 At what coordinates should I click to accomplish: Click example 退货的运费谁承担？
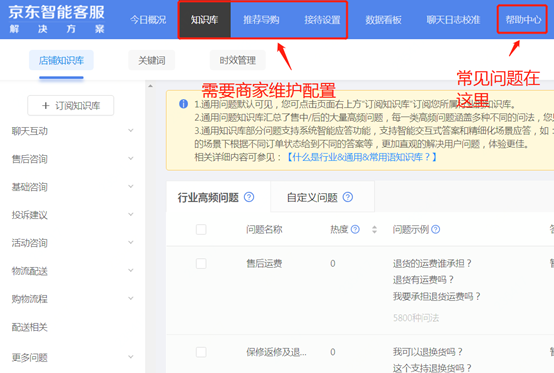[432, 264]
